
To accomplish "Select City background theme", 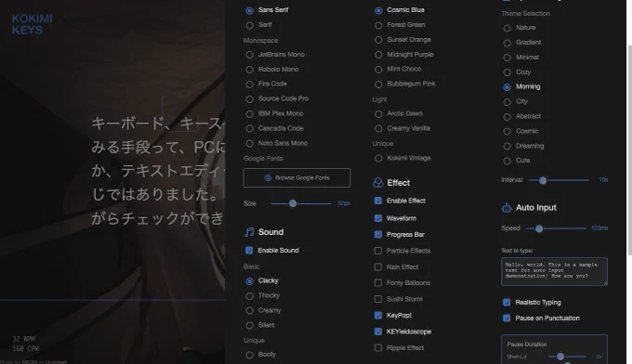I will [507, 101].
